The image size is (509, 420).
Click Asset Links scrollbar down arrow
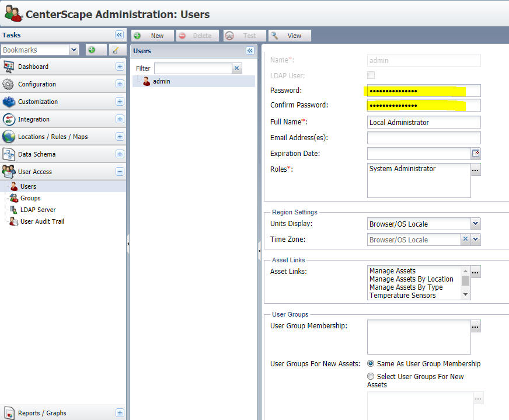[x=465, y=294]
